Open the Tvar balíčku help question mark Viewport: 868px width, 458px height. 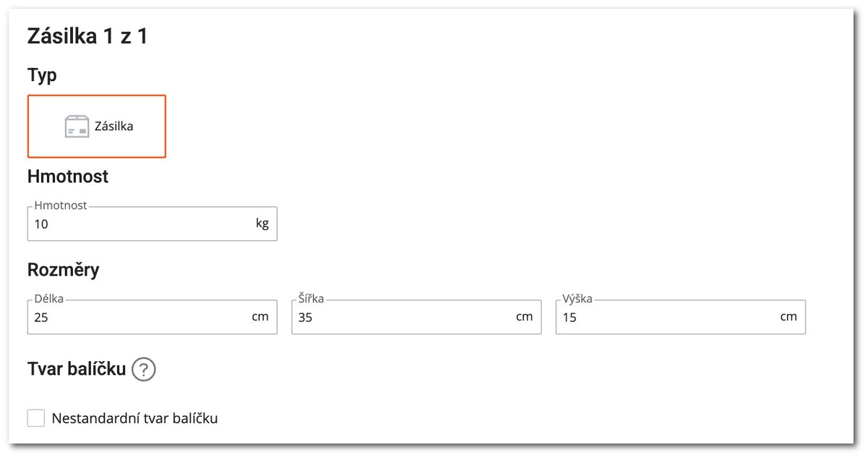click(x=145, y=370)
